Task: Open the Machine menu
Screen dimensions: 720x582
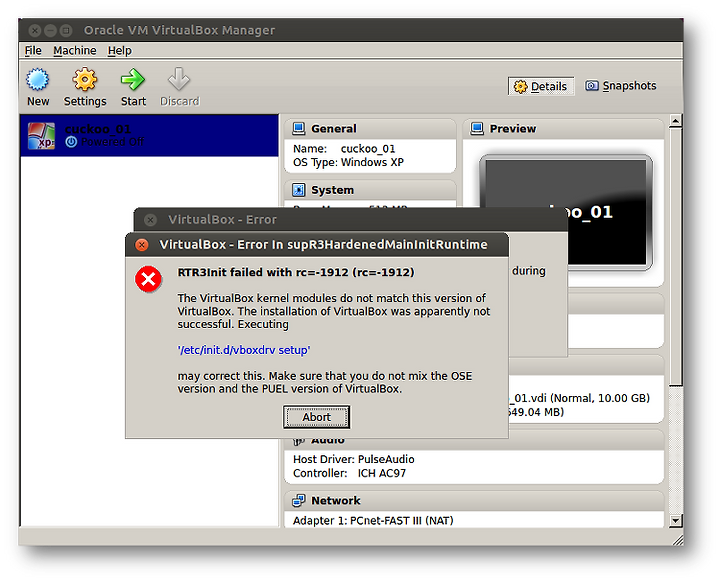Action: coord(75,51)
